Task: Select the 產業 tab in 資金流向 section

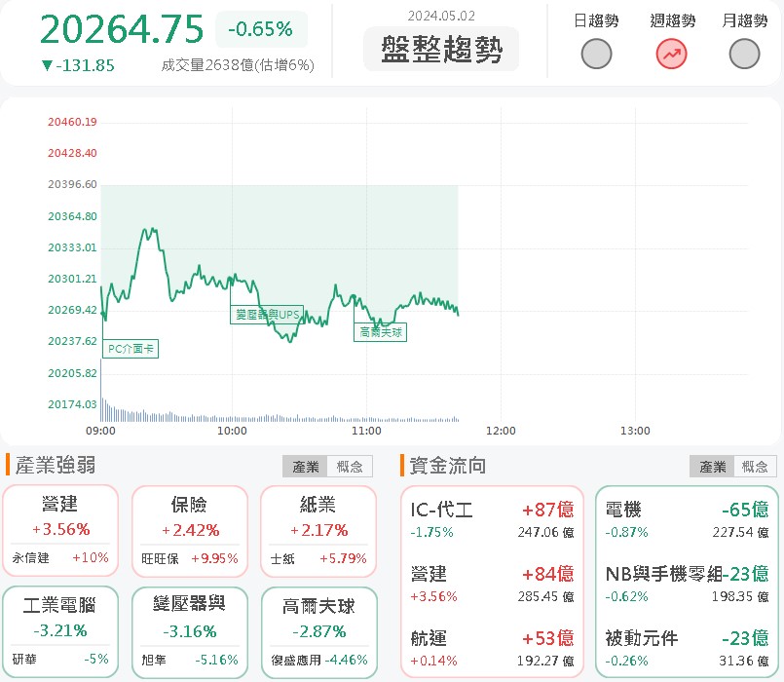Action: point(712,467)
